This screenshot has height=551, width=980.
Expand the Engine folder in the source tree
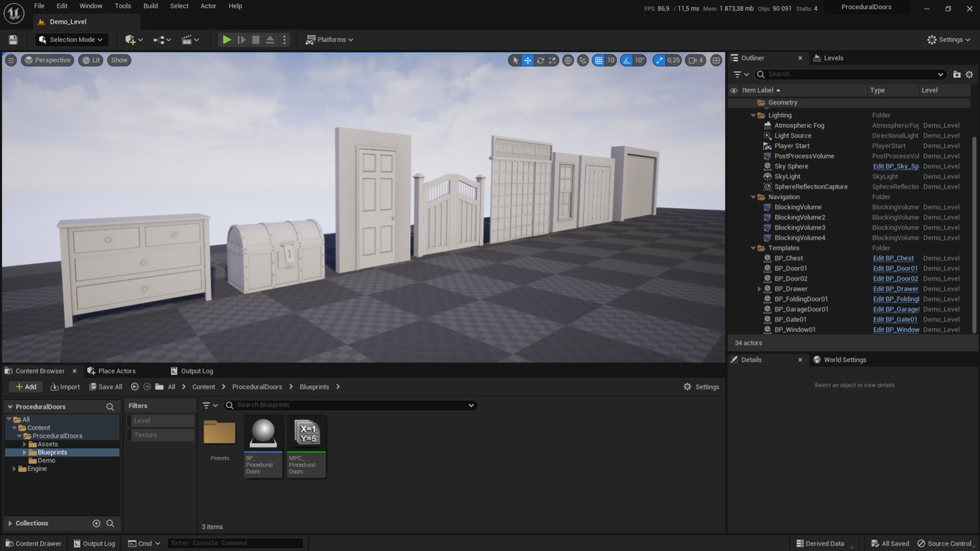click(x=14, y=469)
